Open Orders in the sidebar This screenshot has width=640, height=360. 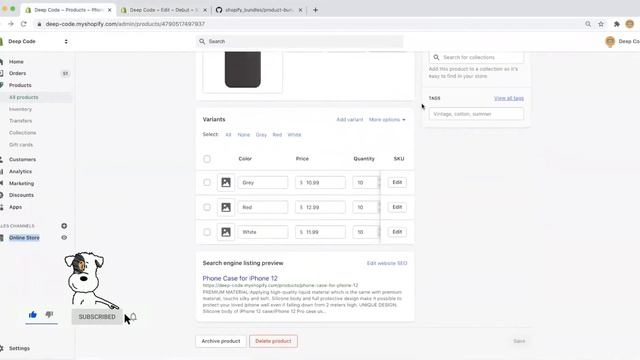click(x=17, y=73)
